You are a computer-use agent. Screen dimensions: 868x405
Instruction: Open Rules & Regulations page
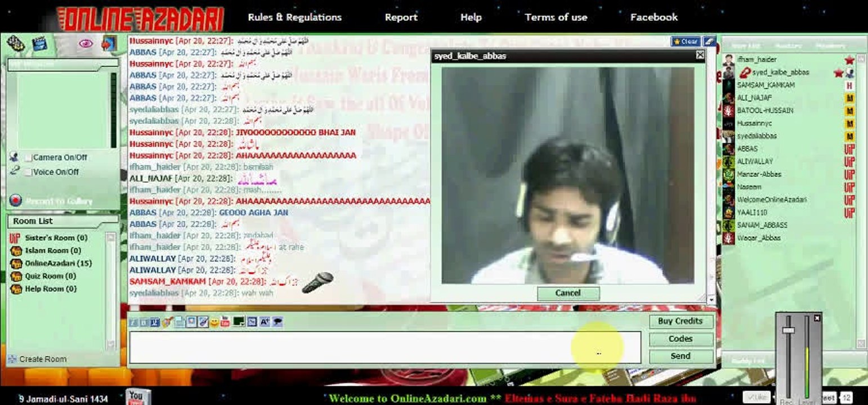pyautogui.click(x=295, y=17)
